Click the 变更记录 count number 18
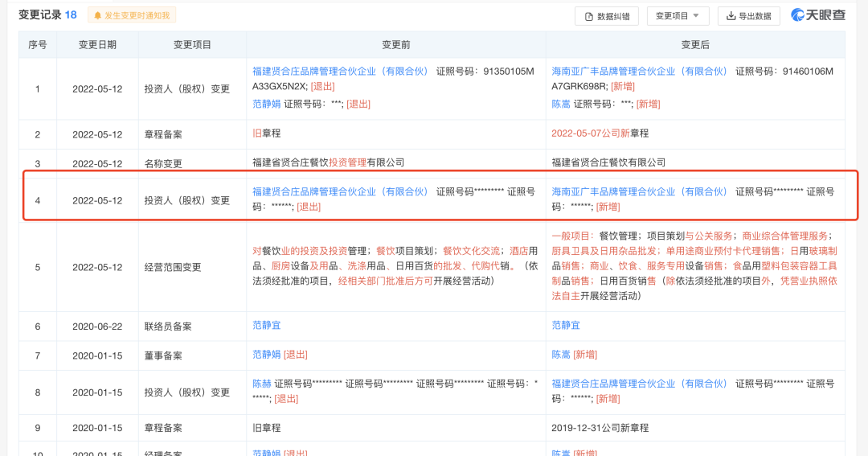The height and width of the screenshot is (456, 868). 71,15
